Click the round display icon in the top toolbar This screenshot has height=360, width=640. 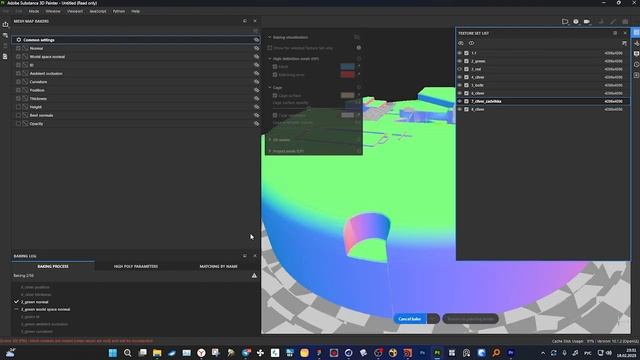point(576,21)
